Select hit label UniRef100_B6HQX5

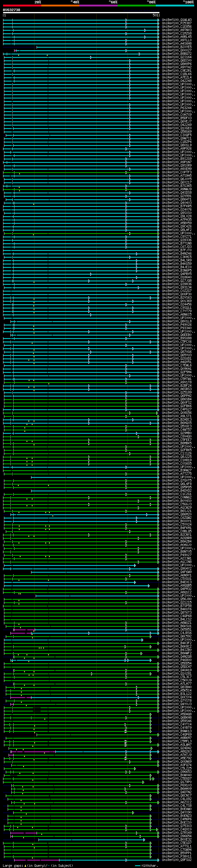coord(177,422)
